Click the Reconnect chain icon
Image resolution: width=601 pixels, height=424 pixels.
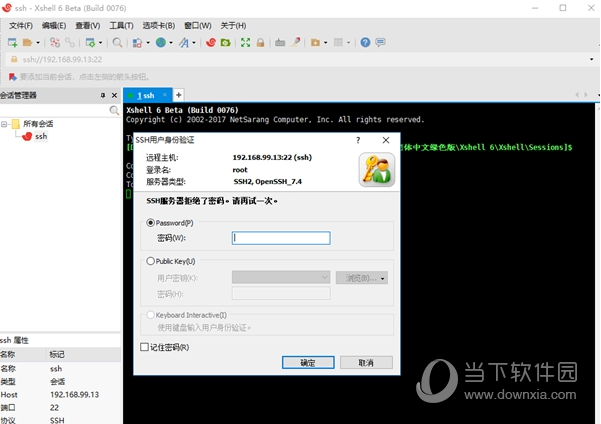coord(70,43)
